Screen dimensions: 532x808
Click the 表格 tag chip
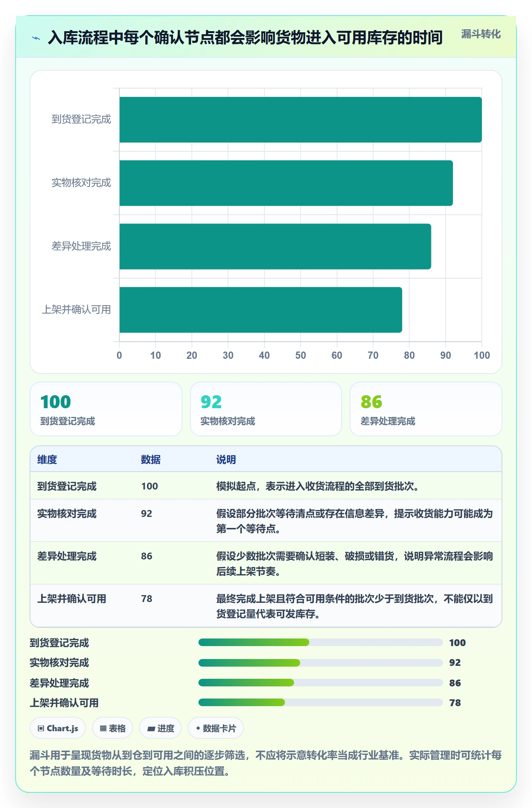112,728
